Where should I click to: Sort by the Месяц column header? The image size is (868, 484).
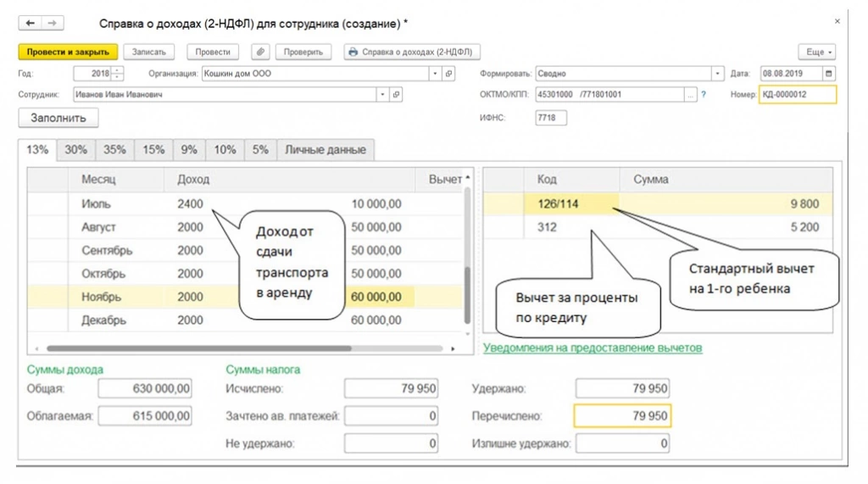pyautogui.click(x=115, y=180)
